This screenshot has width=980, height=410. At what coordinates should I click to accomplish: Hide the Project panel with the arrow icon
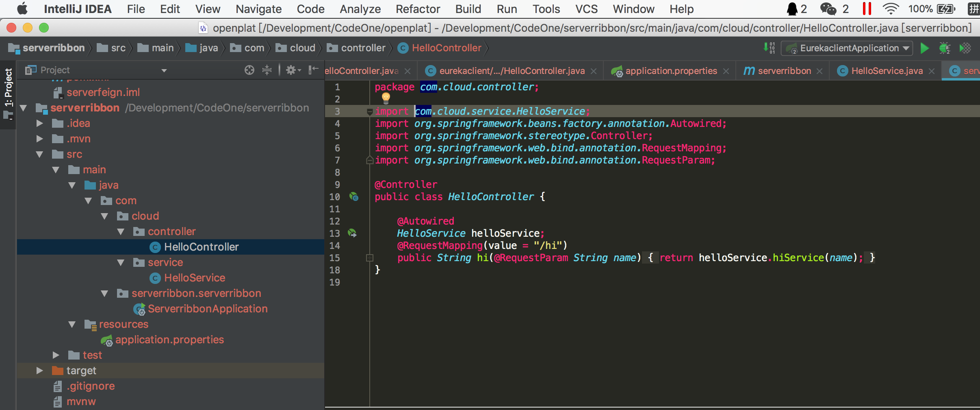coord(313,70)
